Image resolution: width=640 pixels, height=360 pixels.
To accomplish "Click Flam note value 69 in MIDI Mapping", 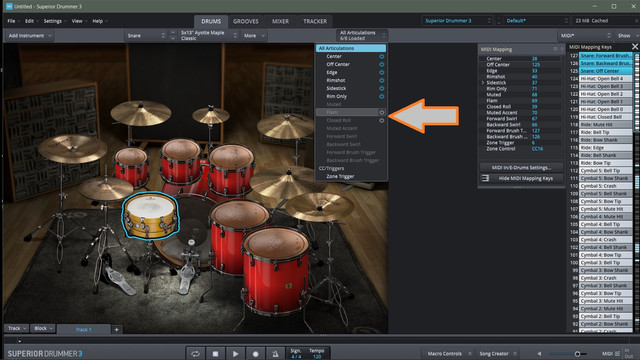I will pyautogui.click(x=534, y=100).
